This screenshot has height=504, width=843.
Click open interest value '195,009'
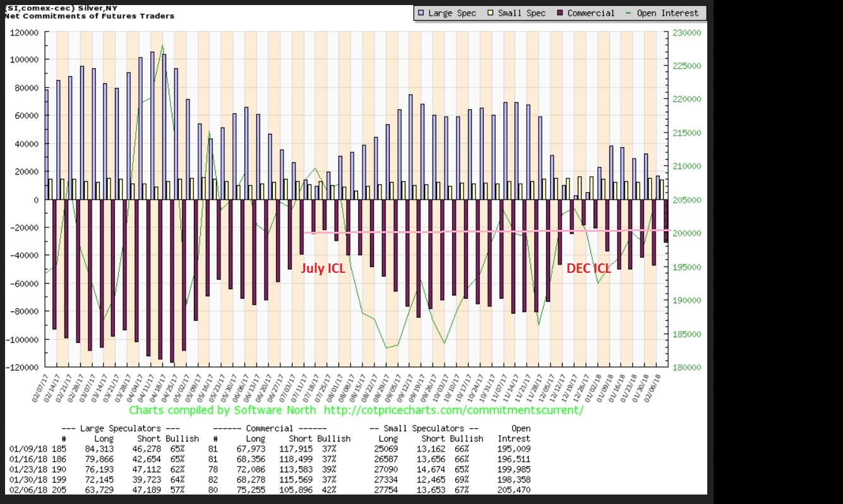(x=513, y=448)
